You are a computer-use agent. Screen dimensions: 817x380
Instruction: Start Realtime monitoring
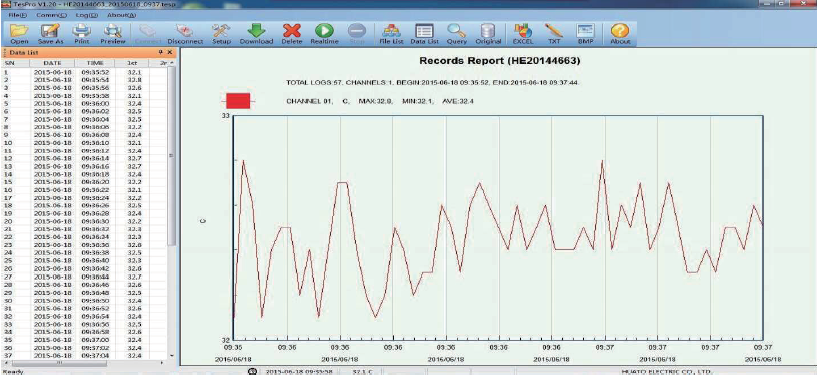[x=325, y=34]
